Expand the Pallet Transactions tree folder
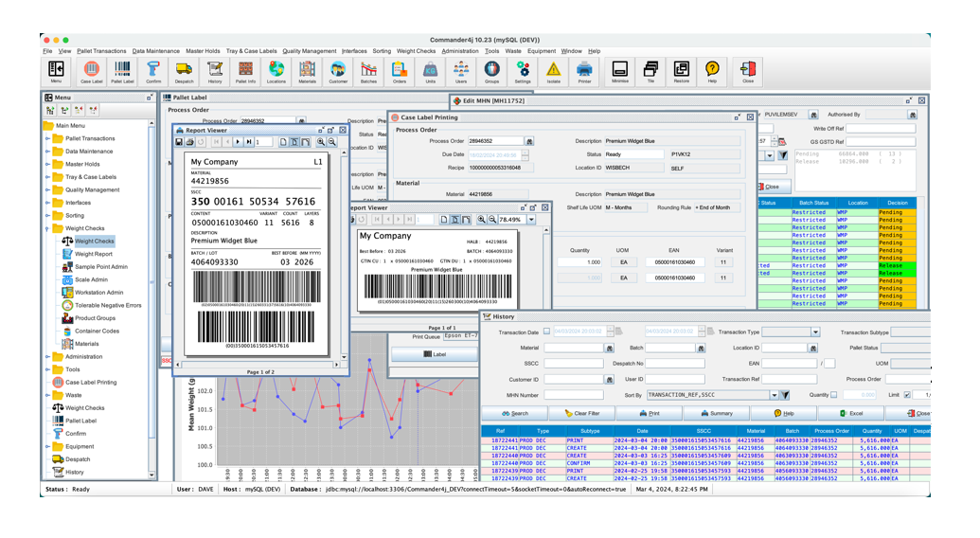 48,138
